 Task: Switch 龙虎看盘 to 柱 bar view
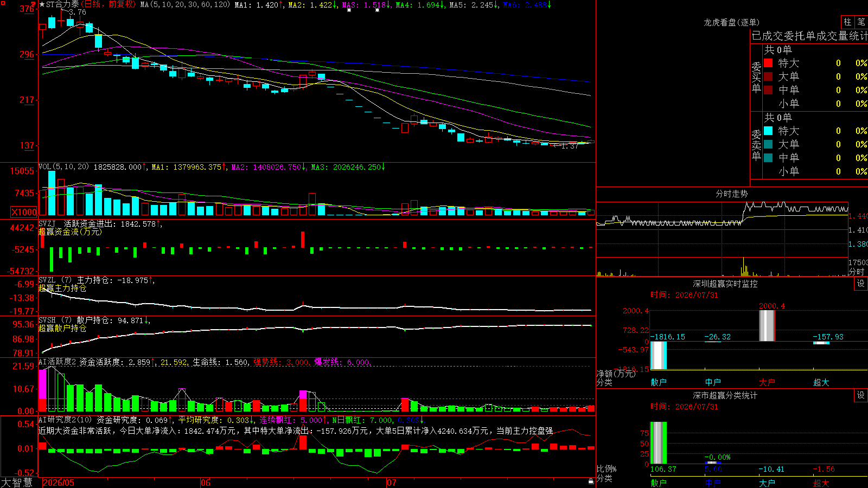(847, 22)
